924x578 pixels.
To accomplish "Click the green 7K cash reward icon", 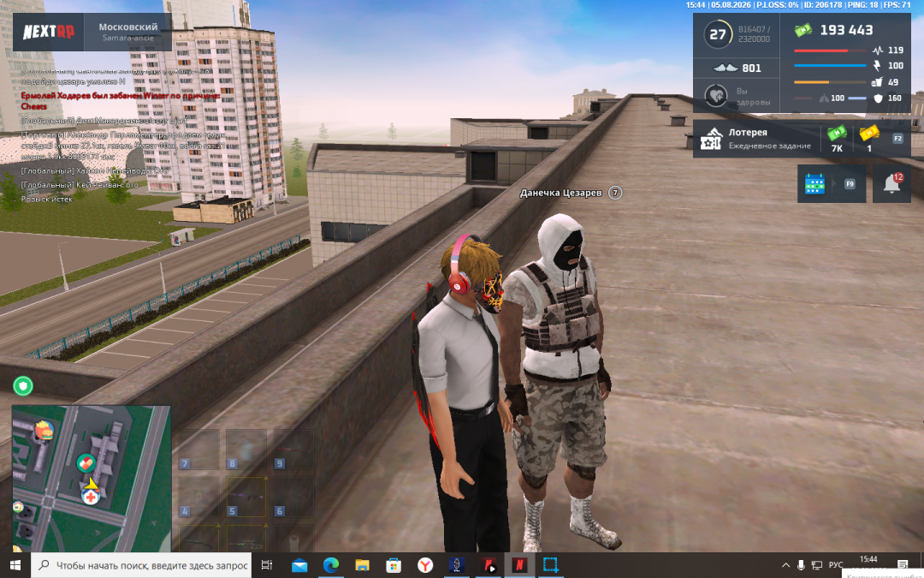I will coord(837,134).
